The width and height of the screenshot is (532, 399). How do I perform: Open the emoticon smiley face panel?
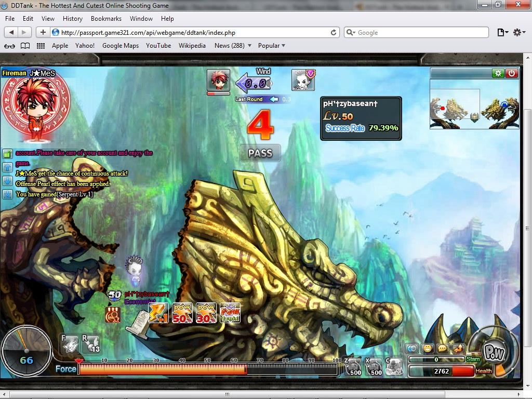tap(428, 349)
